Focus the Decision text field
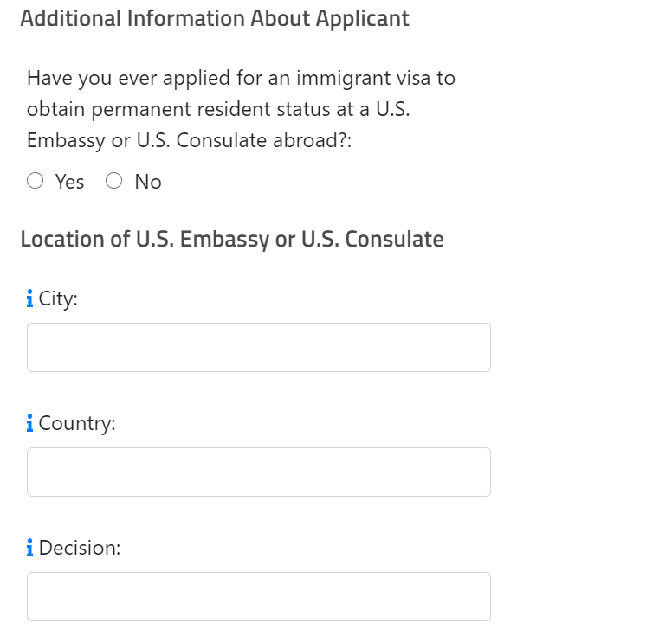This screenshot has width=672, height=636. click(x=259, y=596)
